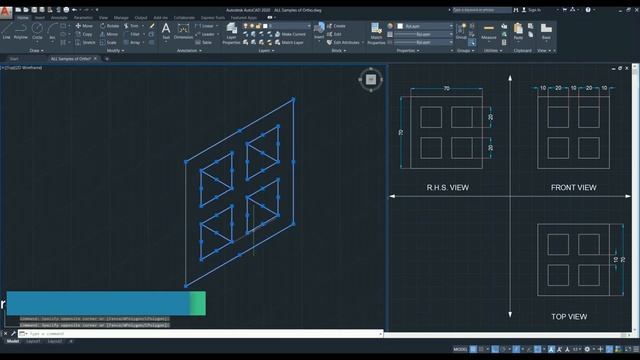Switch to the Layout1 tab

pos(33,341)
